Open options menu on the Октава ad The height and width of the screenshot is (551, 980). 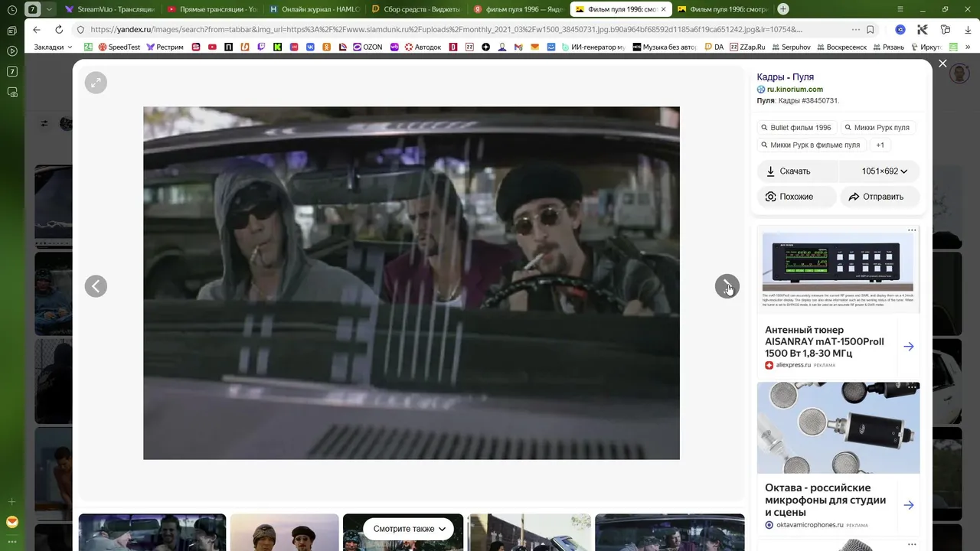point(912,387)
